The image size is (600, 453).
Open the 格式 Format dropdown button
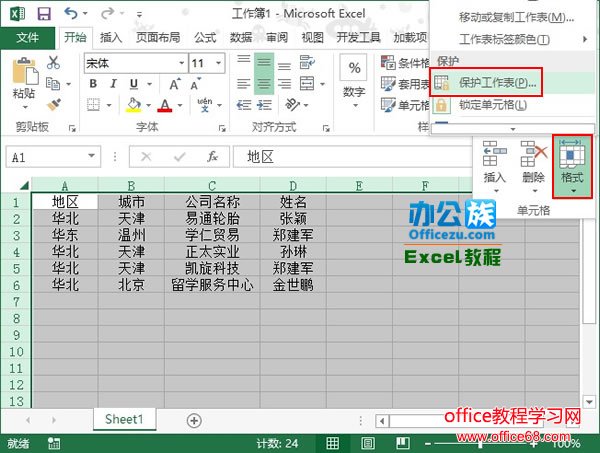tap(572, 166)
